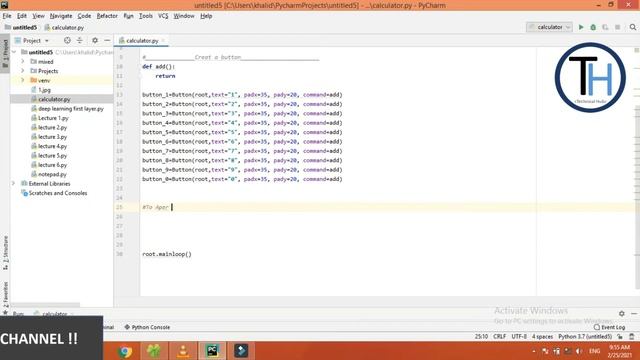Image resolution: width=640 pixels, height=360 pixels.
Task: Click the UTF-8 encoding indicator
Action: (x=519, y=337)
